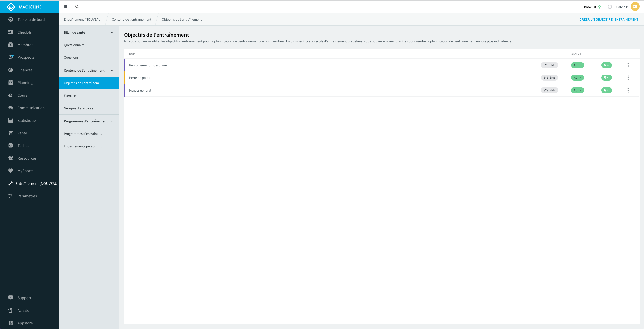Select the Fitness général row name
Image resolution: width=644 pixels, height=329 pixels.
click(140, 90)
